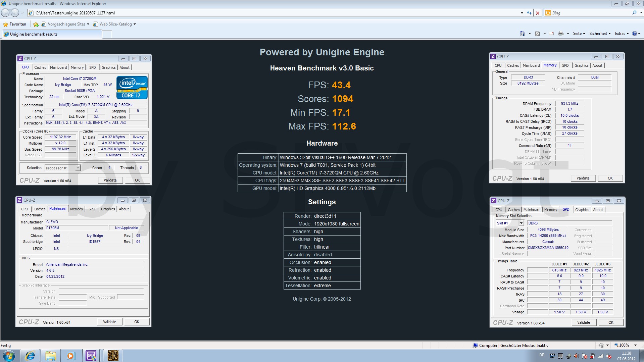Click the protected mode security icon in status bar

tap(601, 345)
